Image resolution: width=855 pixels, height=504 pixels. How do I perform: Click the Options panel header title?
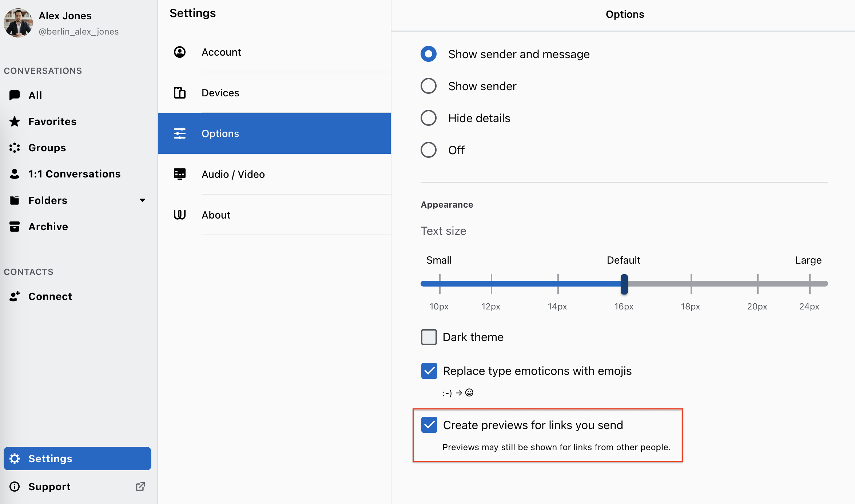click(625, 14)
